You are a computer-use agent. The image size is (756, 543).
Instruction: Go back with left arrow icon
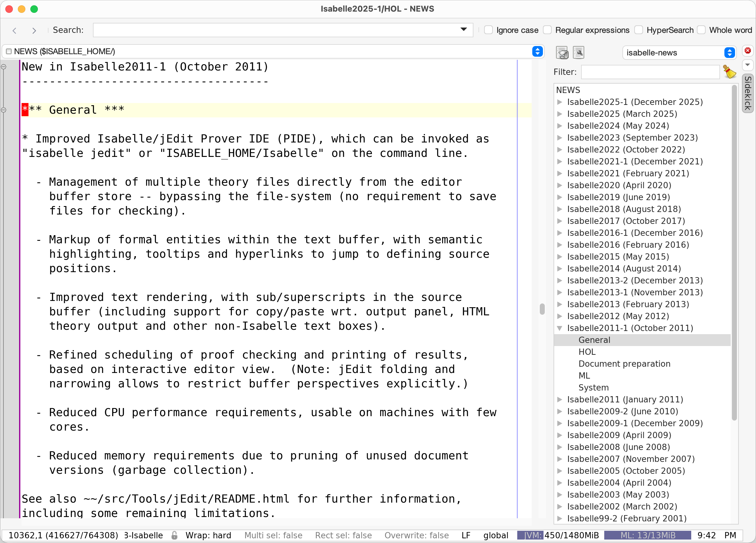tap(14, 30)
